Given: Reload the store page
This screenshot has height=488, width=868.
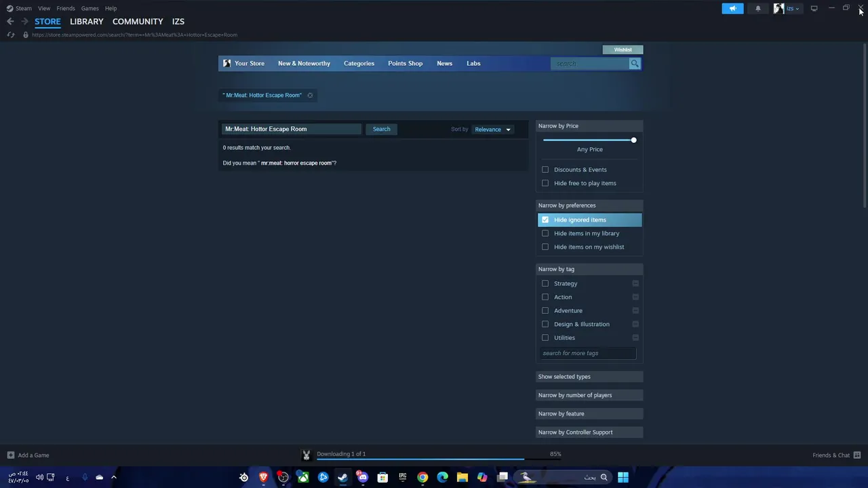Looking at the screenshot, I should coord(10,35).
